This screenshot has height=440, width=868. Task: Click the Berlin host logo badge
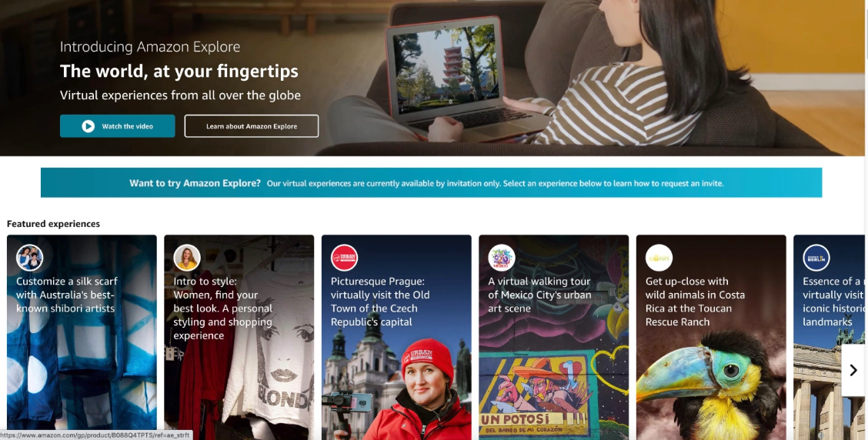coord(816,258)
